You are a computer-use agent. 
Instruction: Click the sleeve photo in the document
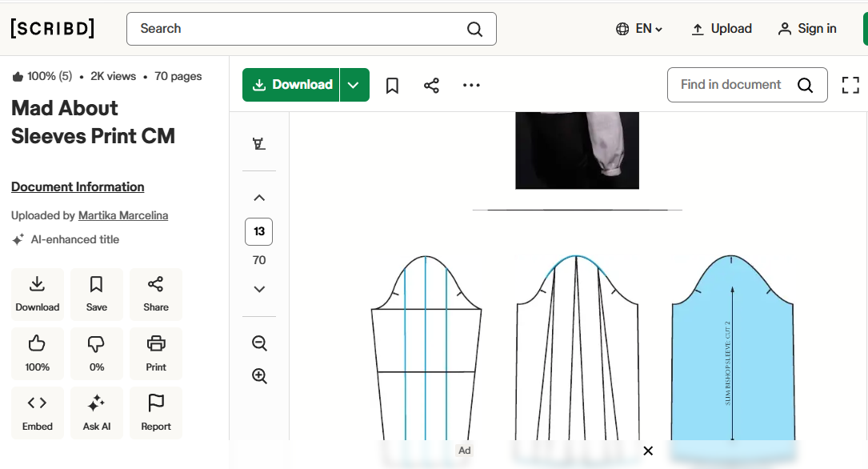(577, 150)
